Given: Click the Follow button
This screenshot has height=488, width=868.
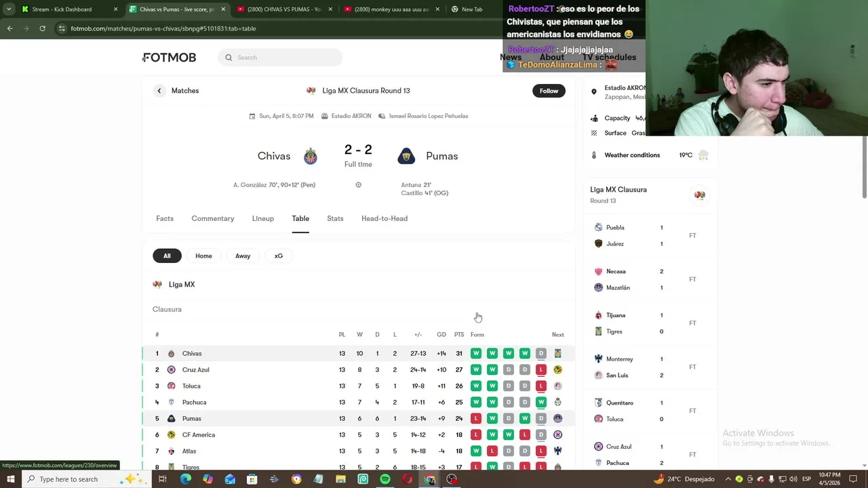Looking at the screenshot, I should [x=549, y=91].
